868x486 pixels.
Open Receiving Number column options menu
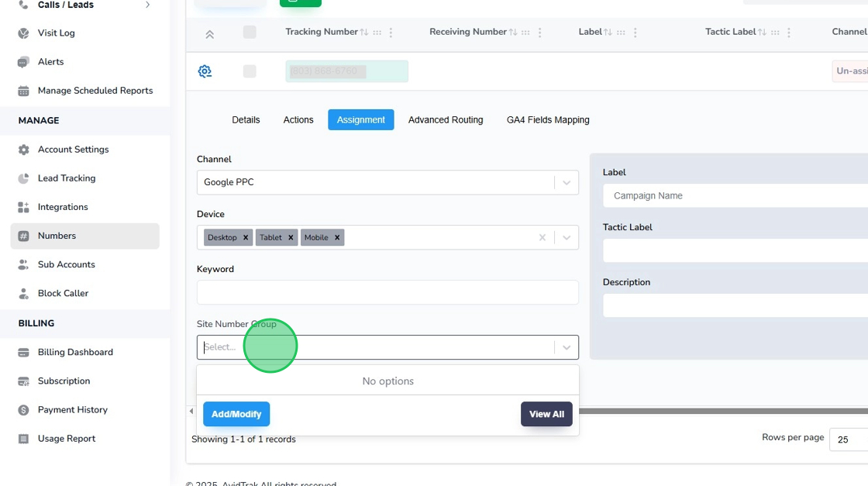pos(539,33)
